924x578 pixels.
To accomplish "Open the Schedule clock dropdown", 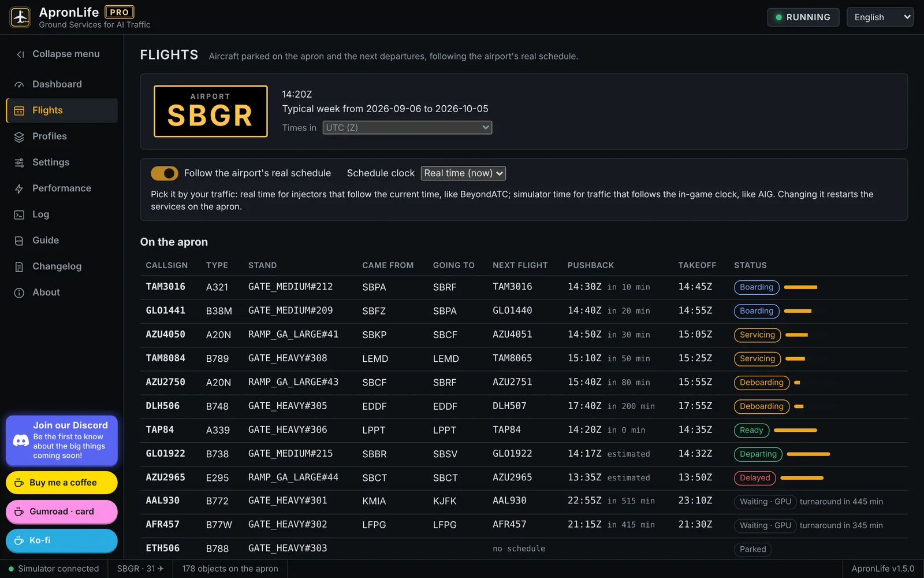I will tap(463, 173).
